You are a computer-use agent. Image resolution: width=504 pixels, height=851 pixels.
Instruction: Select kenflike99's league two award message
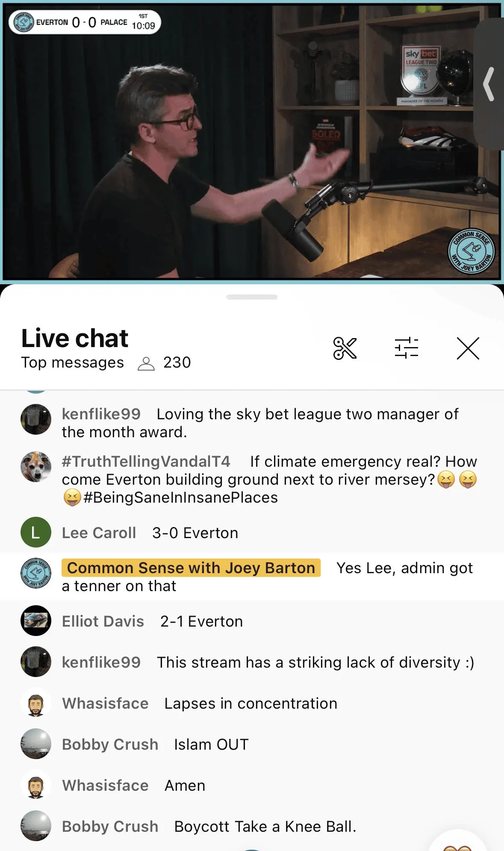click(x=261, y=423)
